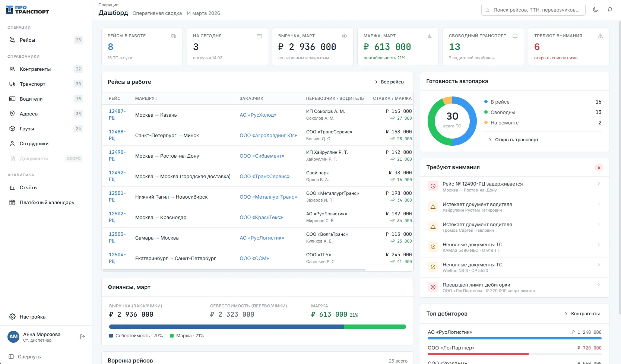
Task: Click the ruble coin icon in Выручка card
Action: [344, 36]
